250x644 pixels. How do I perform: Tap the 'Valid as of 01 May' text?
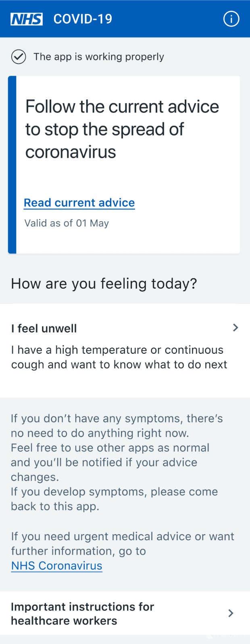pos(67,223)
